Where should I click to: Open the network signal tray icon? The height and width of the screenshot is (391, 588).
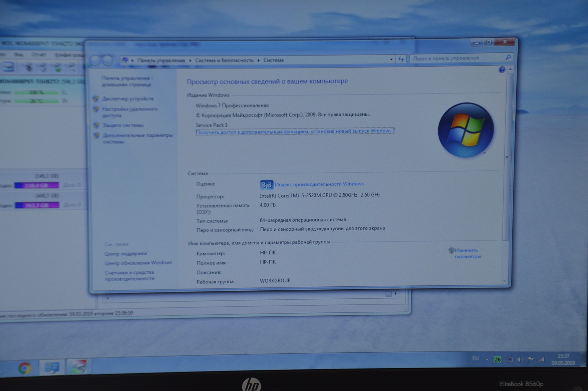tap(541, 359)
